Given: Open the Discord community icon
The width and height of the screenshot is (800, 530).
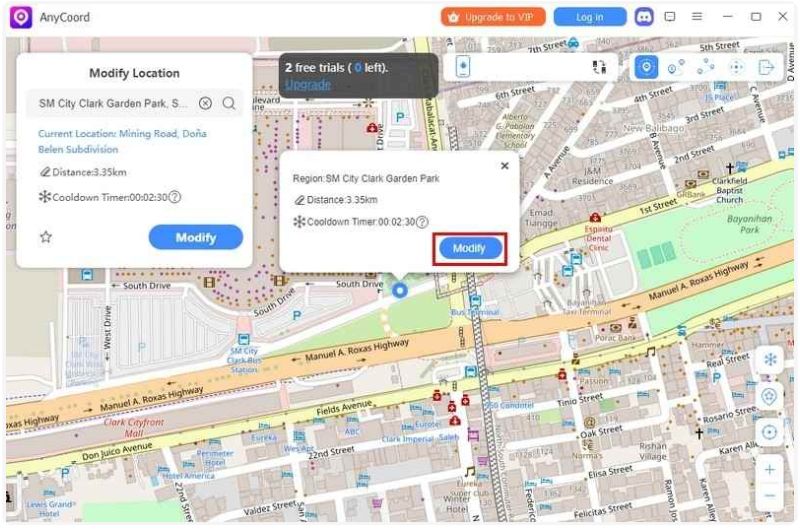Looking at the screenshot, I should [x=644, y=17].
